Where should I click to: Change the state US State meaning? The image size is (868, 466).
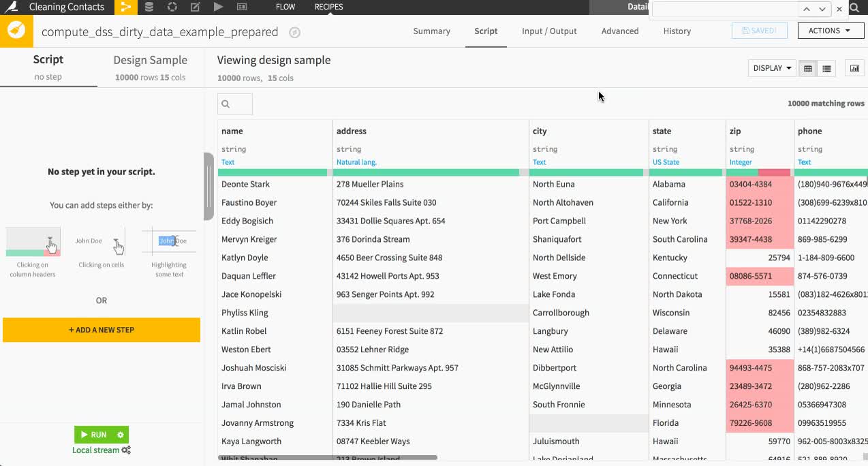point(666,162)
